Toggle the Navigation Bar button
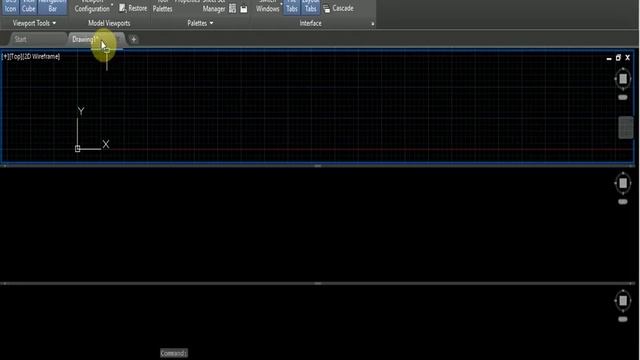 coord(52,7)
